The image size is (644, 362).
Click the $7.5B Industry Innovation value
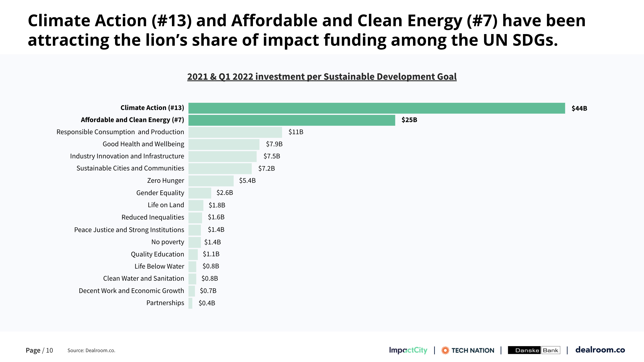(x=272, y=156)
